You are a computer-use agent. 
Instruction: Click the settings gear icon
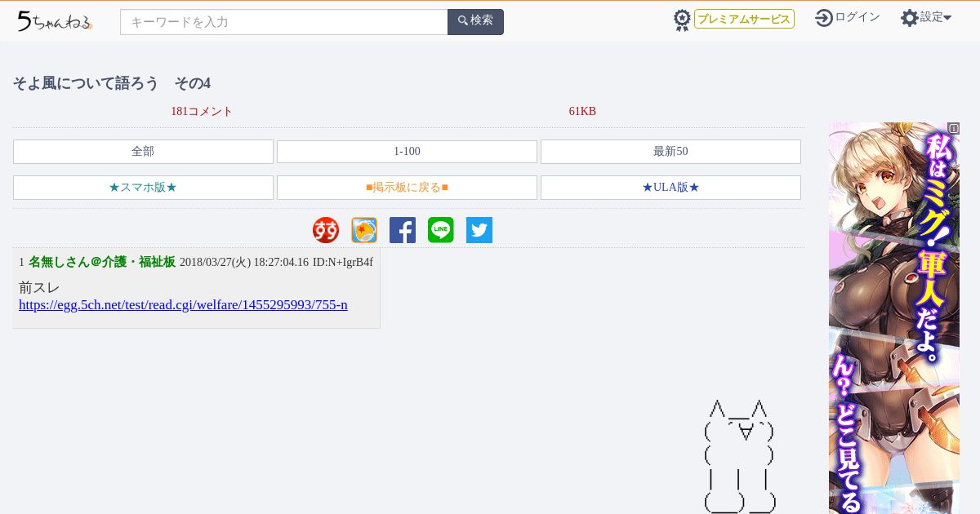pyautogui.click(x=910, y=18)
